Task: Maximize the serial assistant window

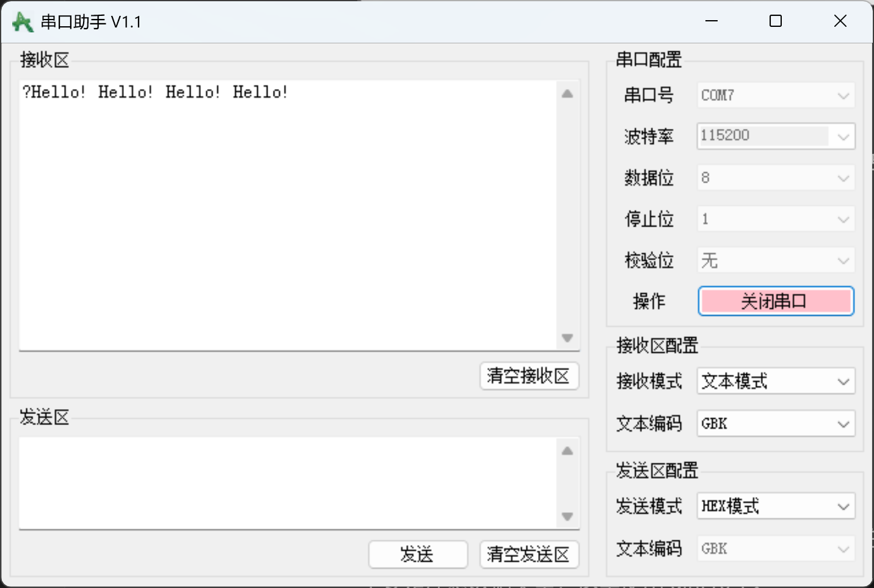Action: [776, 21]
